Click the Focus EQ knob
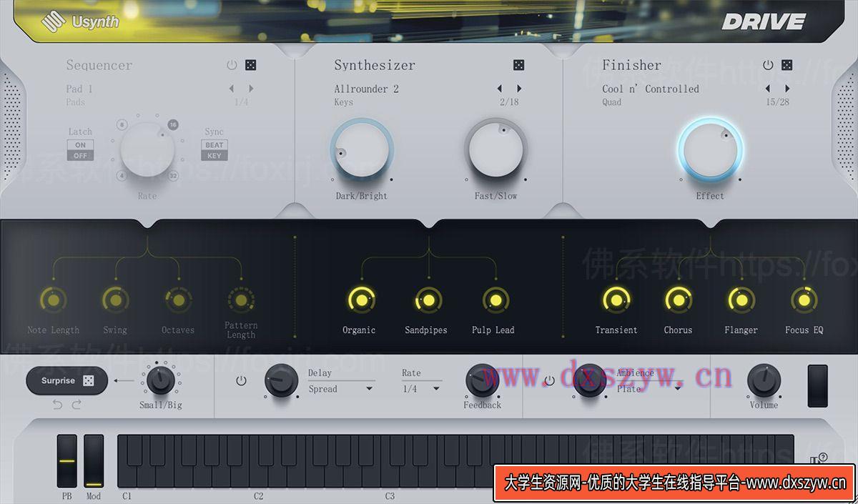 coord(804,300)
